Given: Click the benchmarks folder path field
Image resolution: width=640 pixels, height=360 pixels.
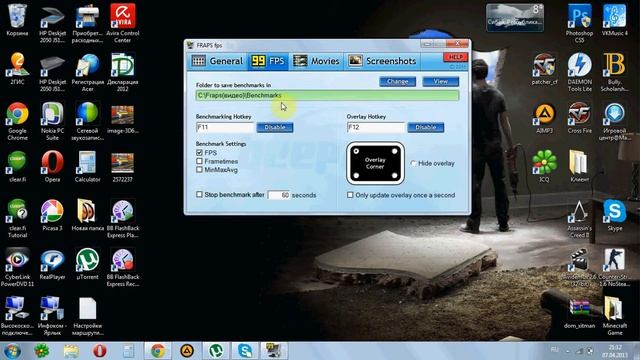Looking at the screenshot, I should point(327,96).
